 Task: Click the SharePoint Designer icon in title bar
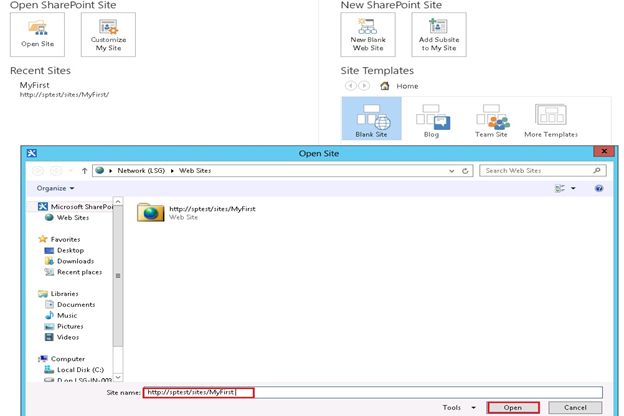click(x=31, y=153)
